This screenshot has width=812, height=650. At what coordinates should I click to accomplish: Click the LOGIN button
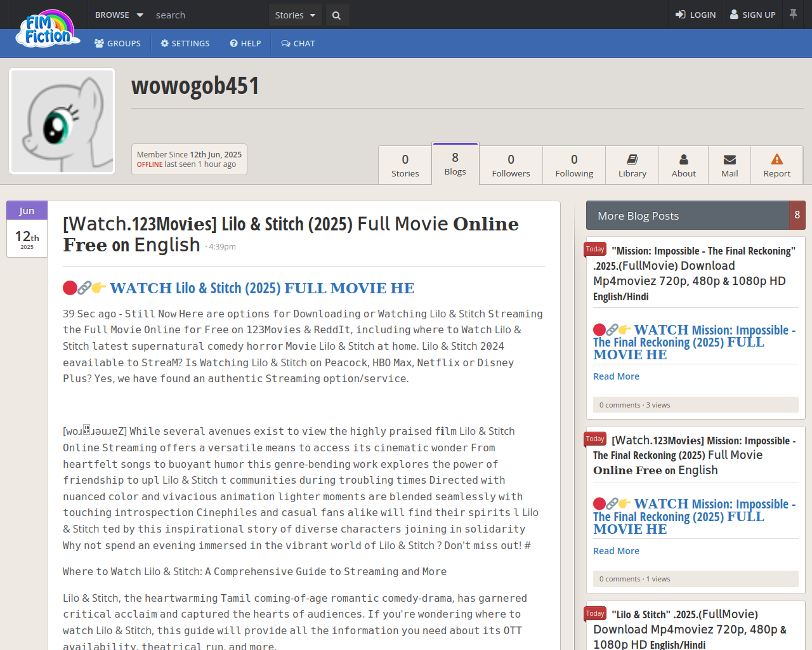[695, 15]
